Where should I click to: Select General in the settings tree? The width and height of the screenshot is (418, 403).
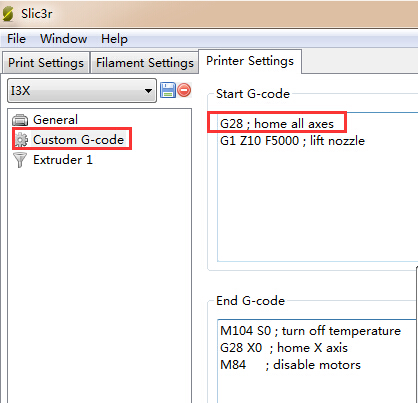[x=55, y=120]
